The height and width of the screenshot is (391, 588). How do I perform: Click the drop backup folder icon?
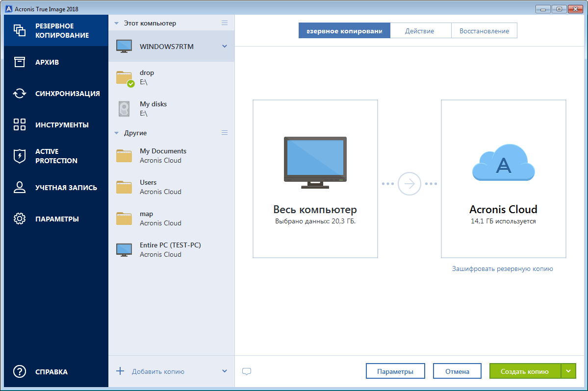tap(125, 78)
